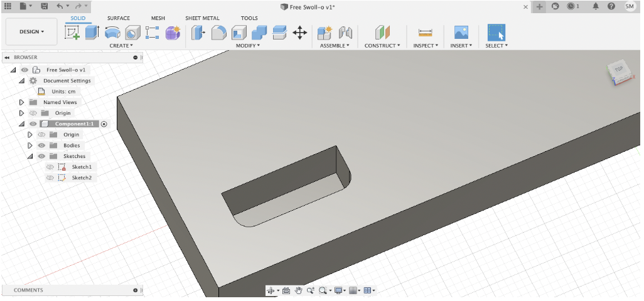Image resolution: width=644 pixels, height=301 pixels.
Task: Show Sketch1 using its eye icon
Action: pyautogui.click(x=50, y=167)
